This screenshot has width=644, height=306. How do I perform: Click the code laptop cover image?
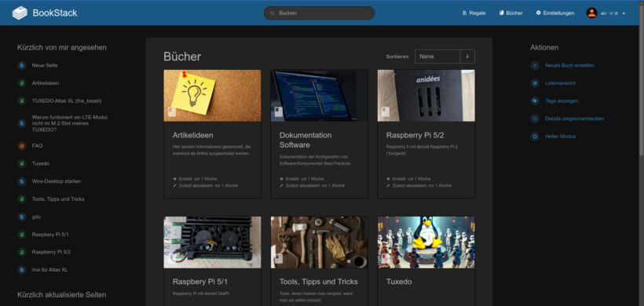(x=319, y=95)
